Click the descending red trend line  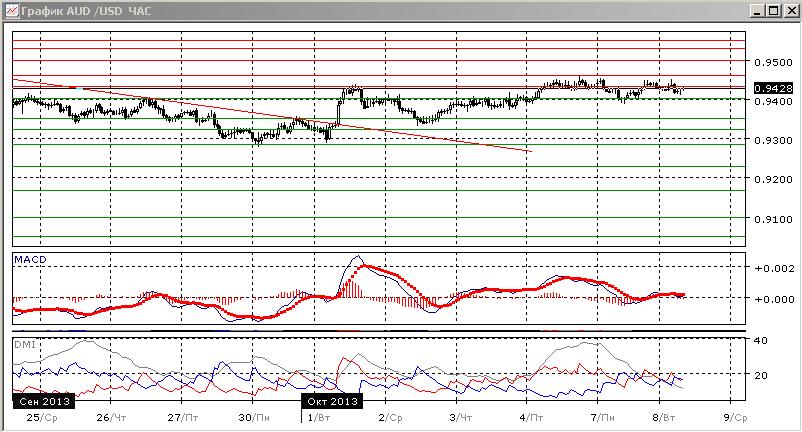(273, 115)
